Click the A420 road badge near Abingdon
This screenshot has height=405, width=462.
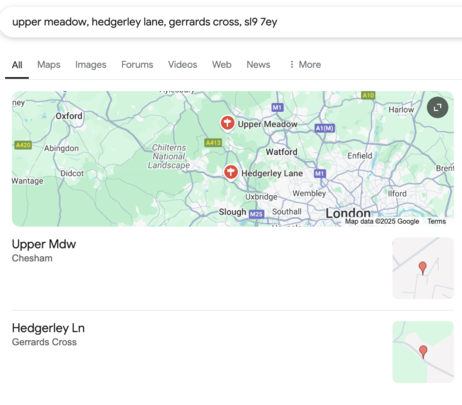[x=23, y=145]
